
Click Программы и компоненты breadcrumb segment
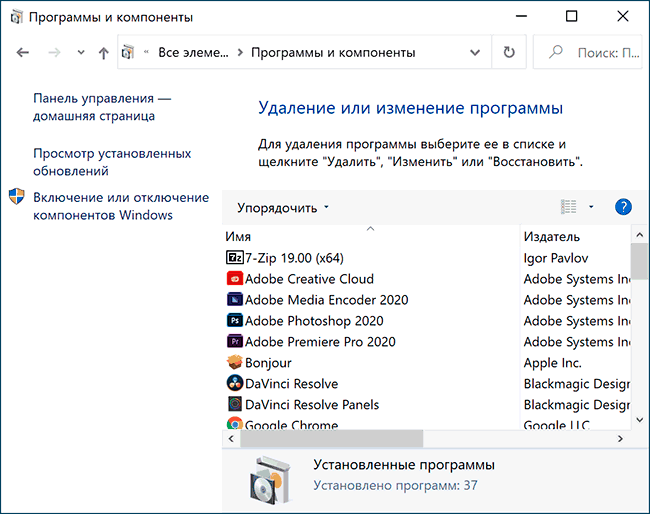click(x=333, y=53)
